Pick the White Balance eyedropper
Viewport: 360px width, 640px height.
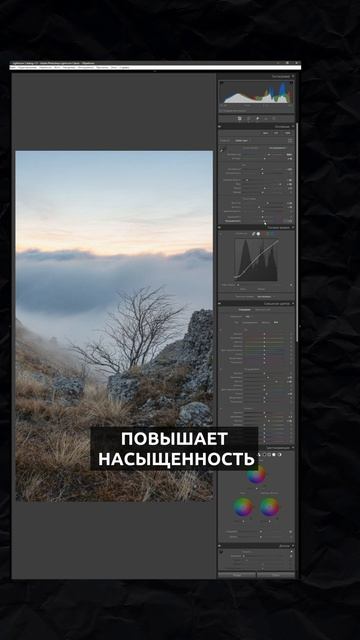[221, 149]
